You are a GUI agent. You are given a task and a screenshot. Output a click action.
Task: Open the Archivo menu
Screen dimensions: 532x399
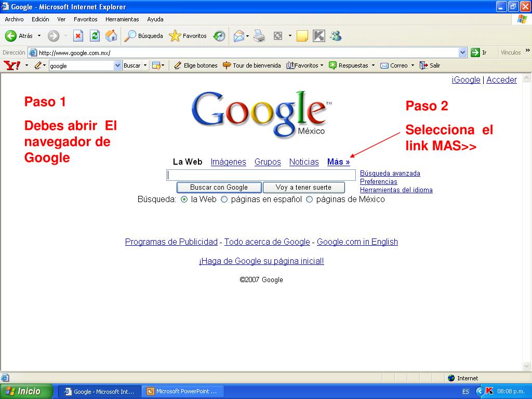click(14, 19)
